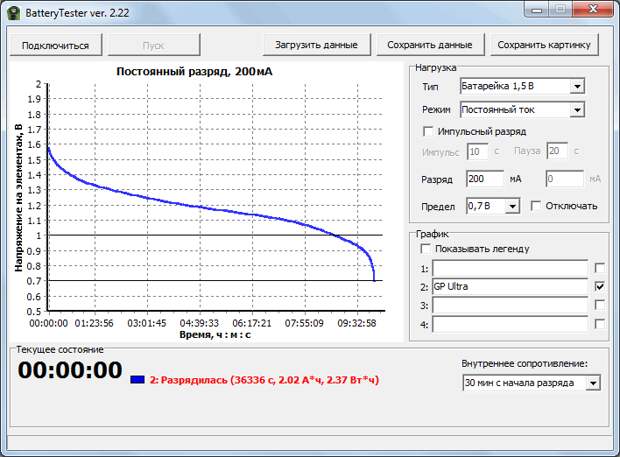This screenshot has height=457, width=620.
Task: Enable Показывать легенду checkbox
Action: tap(425, 249)
